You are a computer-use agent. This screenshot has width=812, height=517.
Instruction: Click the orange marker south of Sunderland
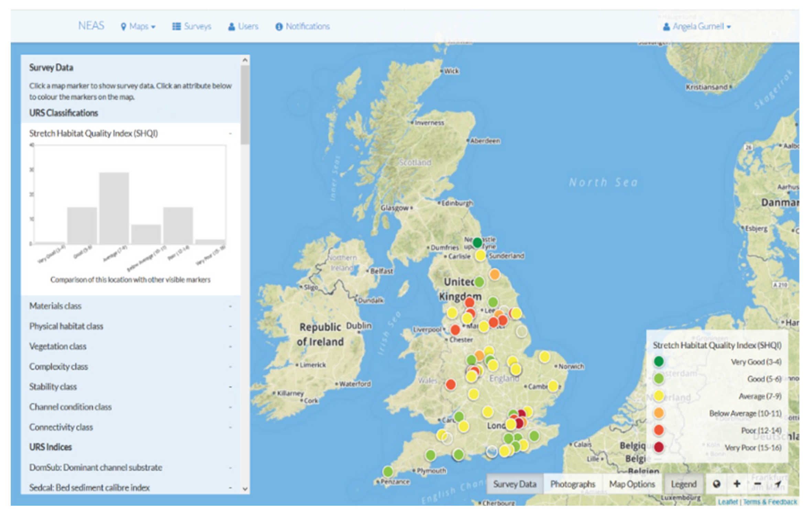point(494,274)
